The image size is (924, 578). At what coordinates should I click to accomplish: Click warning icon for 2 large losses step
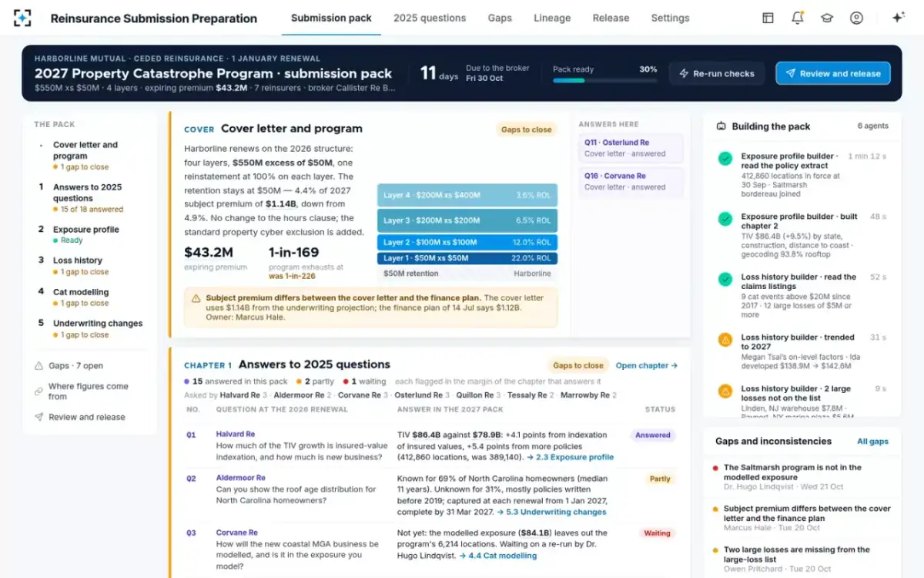tap(725, 391)
